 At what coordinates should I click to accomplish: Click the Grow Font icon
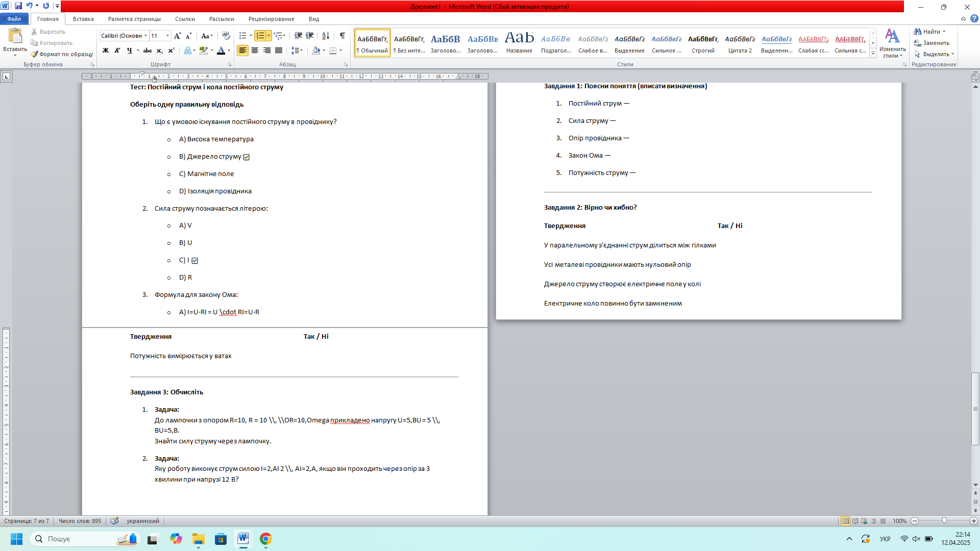(x=177, y=36)
